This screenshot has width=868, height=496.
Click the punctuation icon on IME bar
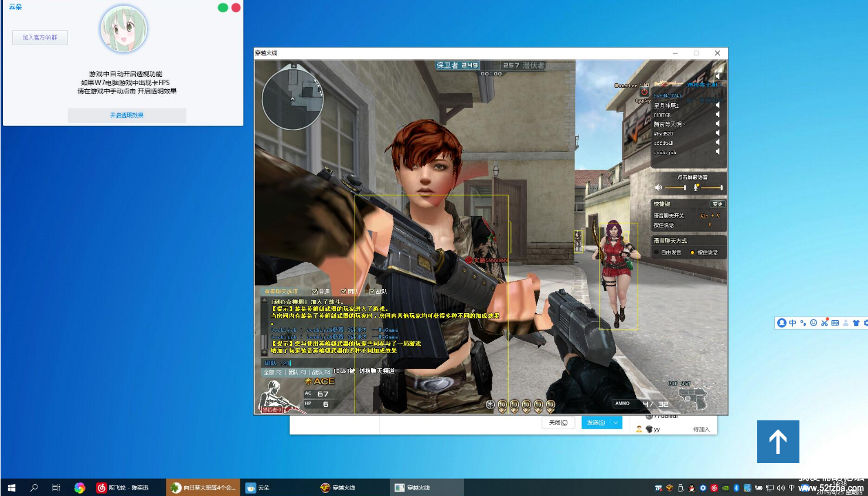[x=803, y=323]
